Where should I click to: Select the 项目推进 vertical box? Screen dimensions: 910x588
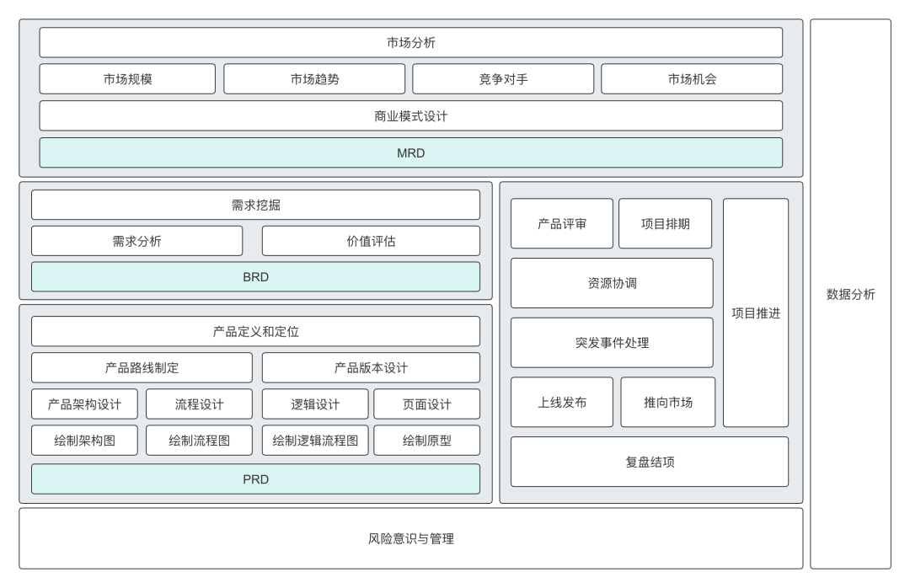756,313
